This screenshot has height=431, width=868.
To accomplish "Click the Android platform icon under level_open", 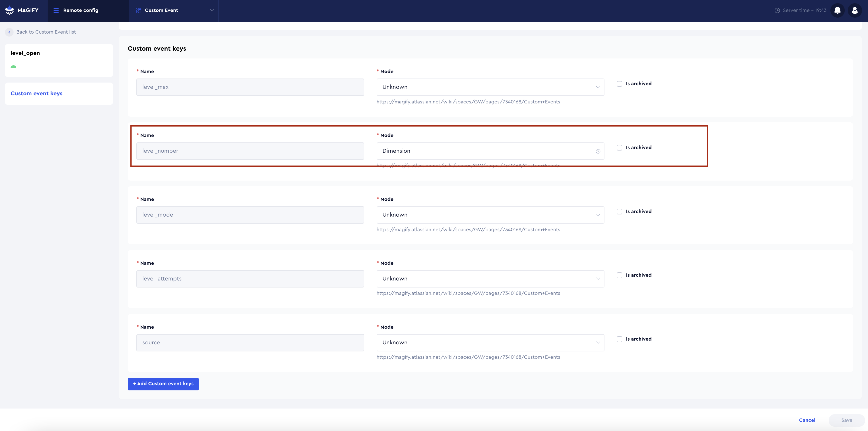I will tap(14, 66).
